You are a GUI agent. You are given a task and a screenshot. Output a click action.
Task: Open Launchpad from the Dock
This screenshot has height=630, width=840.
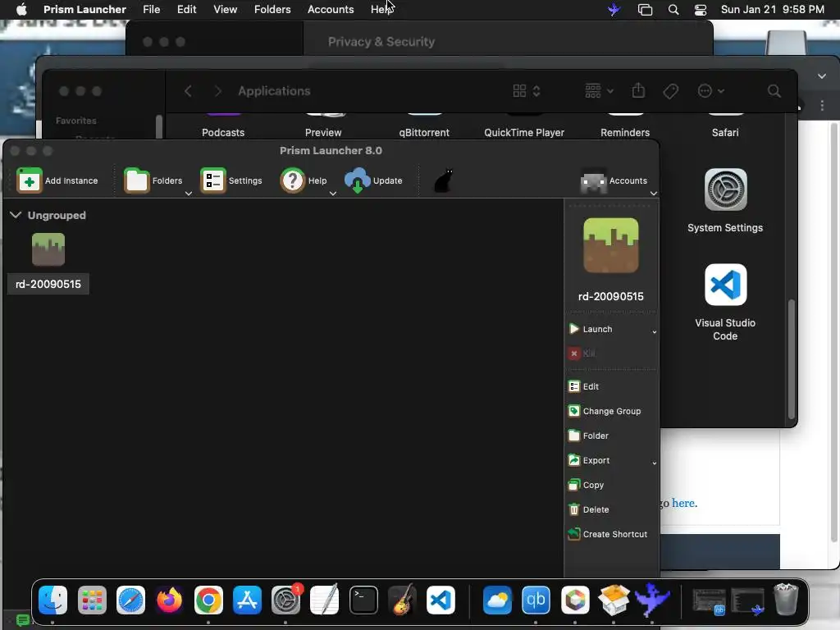click(92, 600)
